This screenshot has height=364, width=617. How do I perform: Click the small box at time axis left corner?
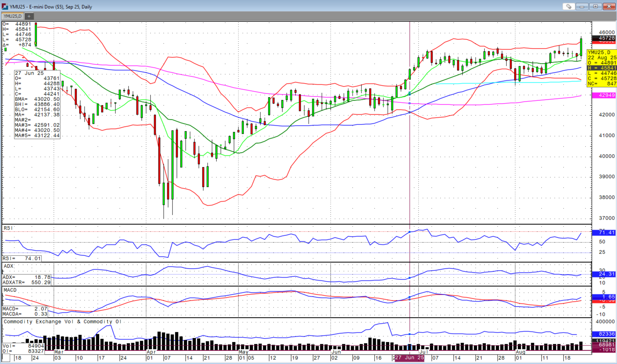(x=6, y=358)
